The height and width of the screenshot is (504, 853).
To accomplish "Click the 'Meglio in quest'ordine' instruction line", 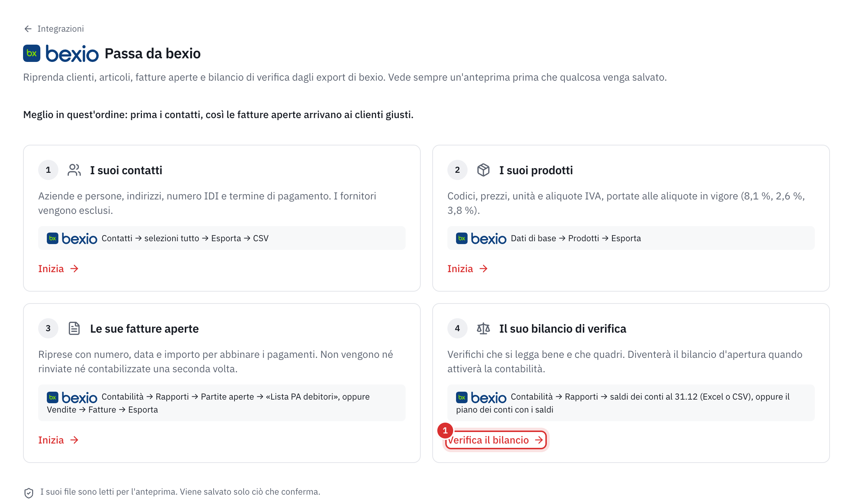I will pos(218,115).
